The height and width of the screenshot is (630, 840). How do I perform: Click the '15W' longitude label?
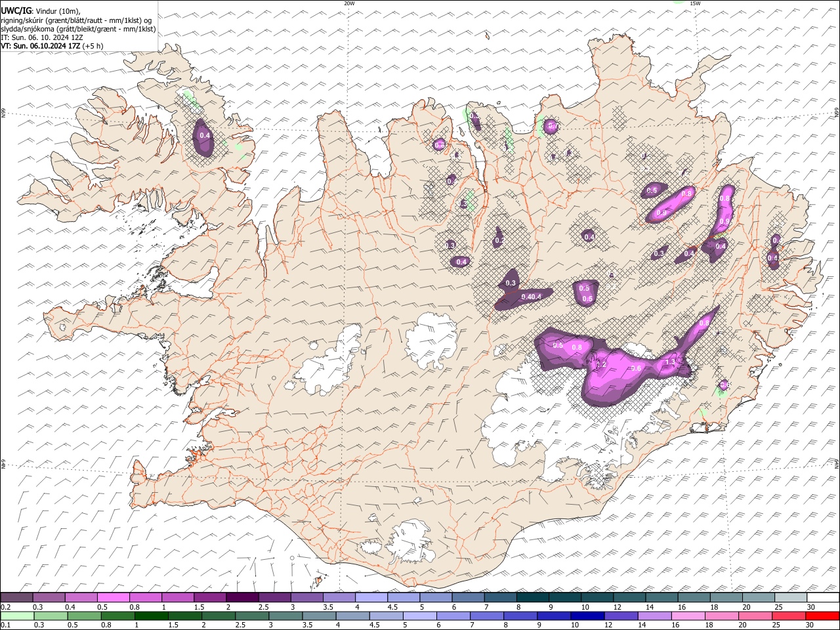[695, 3]
